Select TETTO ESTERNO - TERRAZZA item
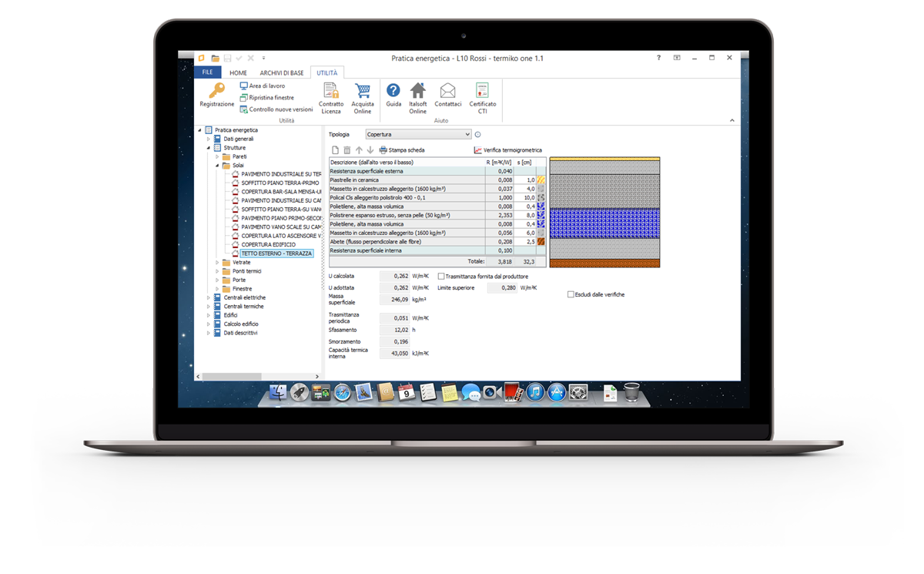Viewport: 924px width, 574px height. coord(276,253)
